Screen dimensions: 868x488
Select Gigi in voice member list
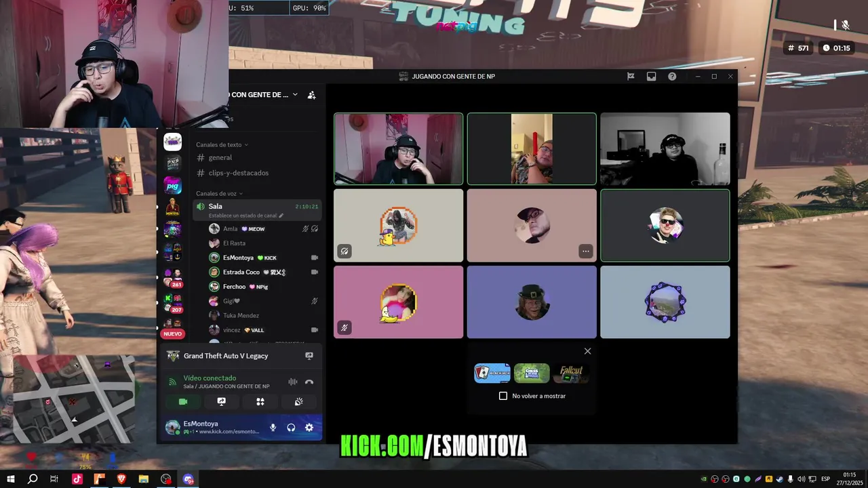(263, 301)
